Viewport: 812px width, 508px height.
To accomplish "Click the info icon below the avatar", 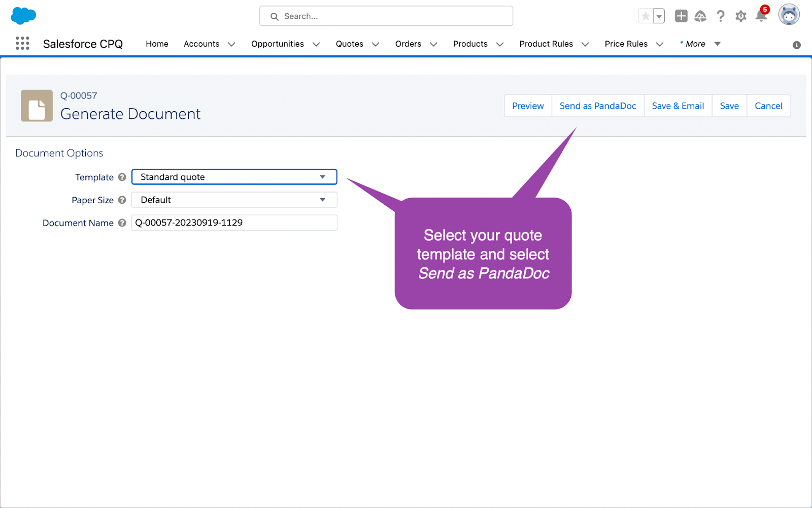I will click(x=797, y=45).
